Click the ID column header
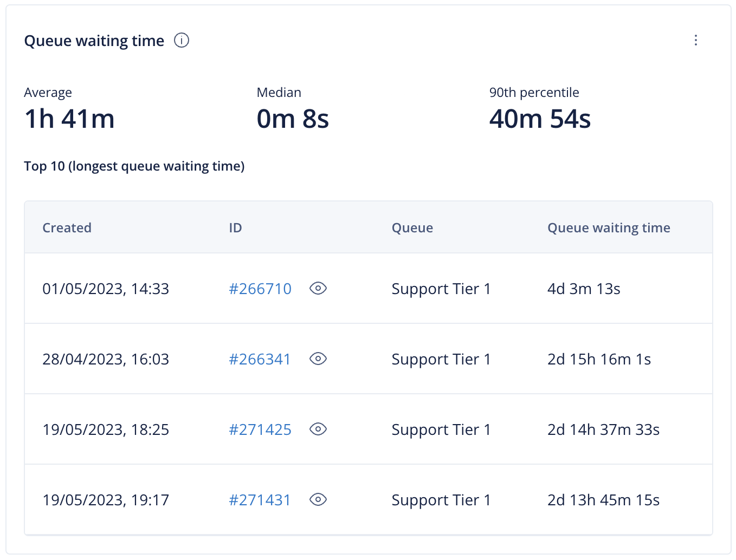 pos(235,228)
